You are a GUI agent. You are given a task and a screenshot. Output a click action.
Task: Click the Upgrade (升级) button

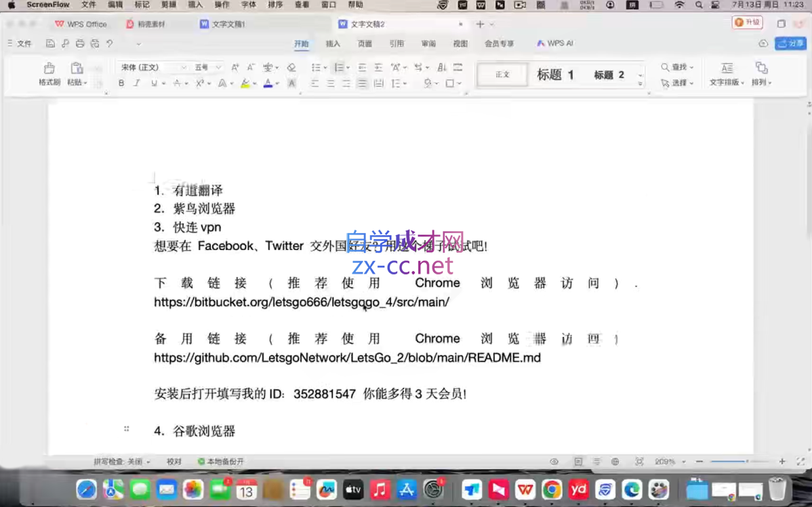747,22
